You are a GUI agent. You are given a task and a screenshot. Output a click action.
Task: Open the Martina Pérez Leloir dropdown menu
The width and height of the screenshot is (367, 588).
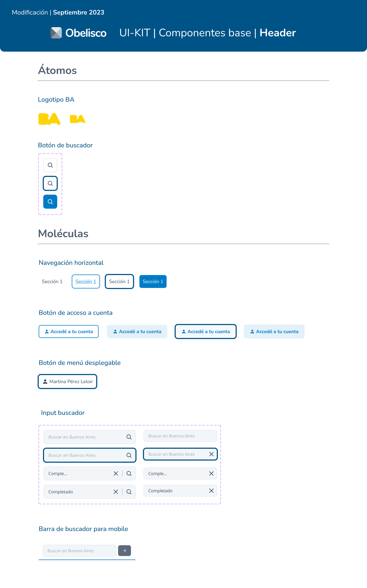coord(67,381)
